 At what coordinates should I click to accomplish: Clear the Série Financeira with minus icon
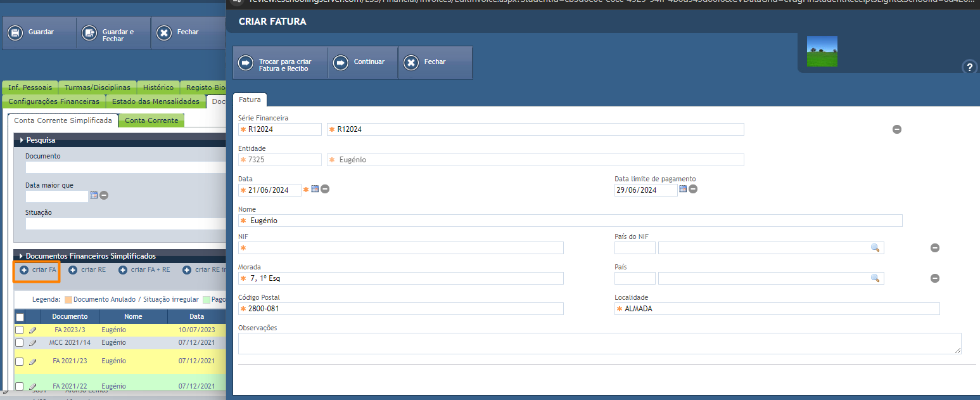[897, 129]
